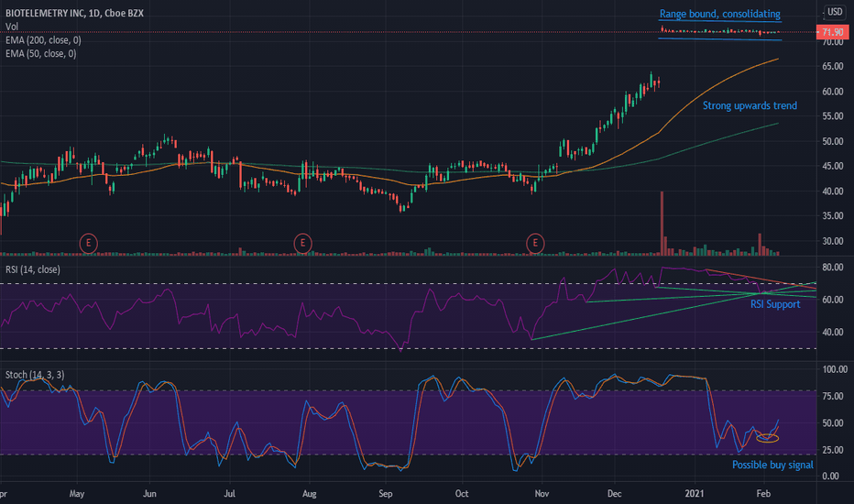Click the RSI (14, close) indicator legend
The height and width of the screenshot is (504, 854).
pyautogui.click(x=33, y=269)
